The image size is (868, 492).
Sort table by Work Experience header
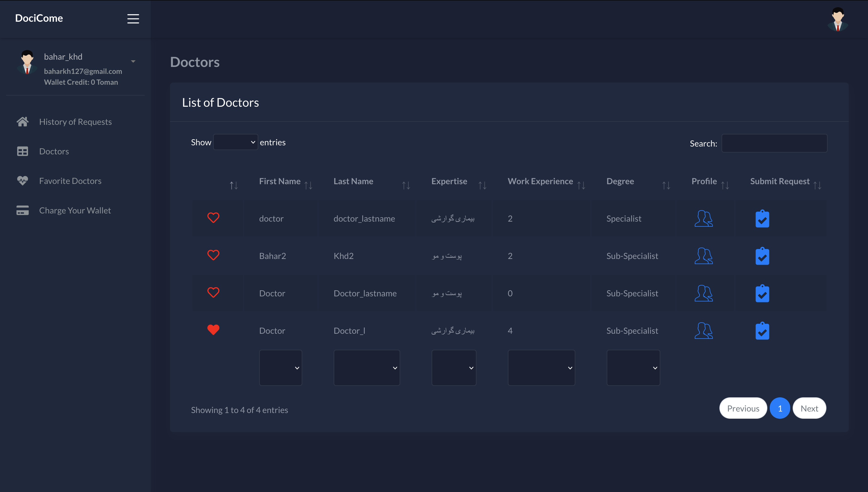click(540, 181)
